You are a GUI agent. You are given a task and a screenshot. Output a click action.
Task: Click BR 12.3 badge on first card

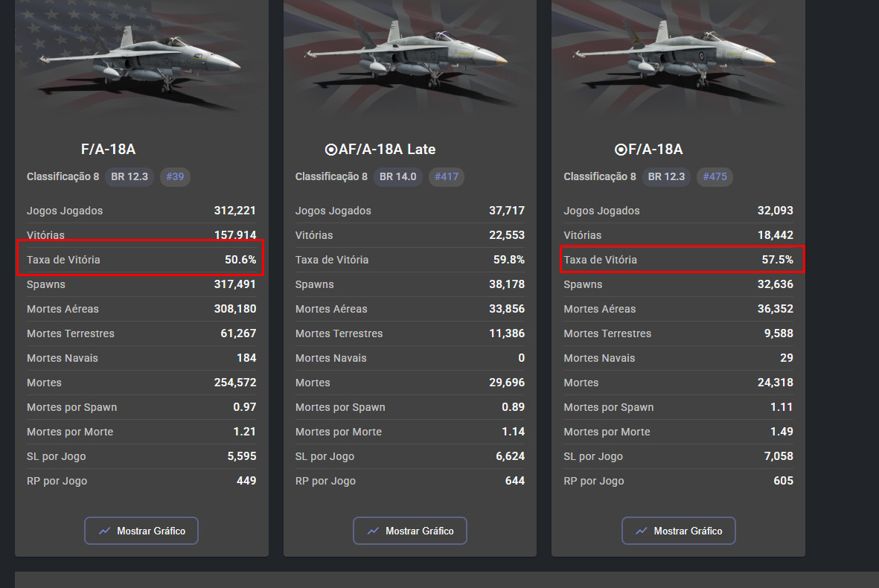(x=130, y=177)
